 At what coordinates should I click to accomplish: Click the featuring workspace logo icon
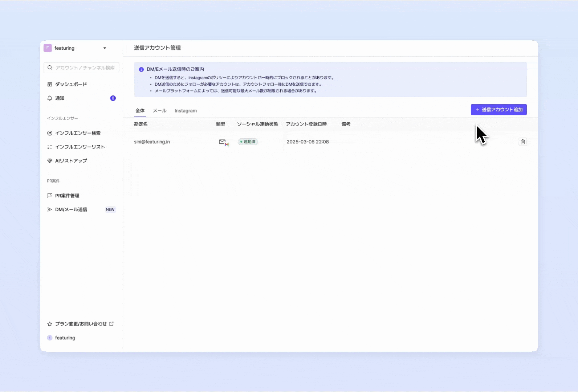48,48
